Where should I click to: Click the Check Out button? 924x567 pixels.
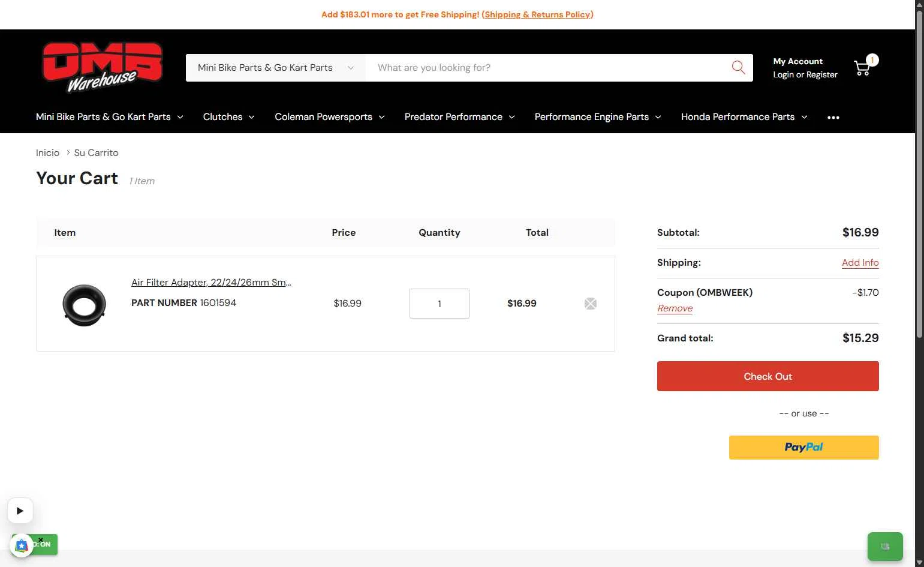tap(768, 376)
